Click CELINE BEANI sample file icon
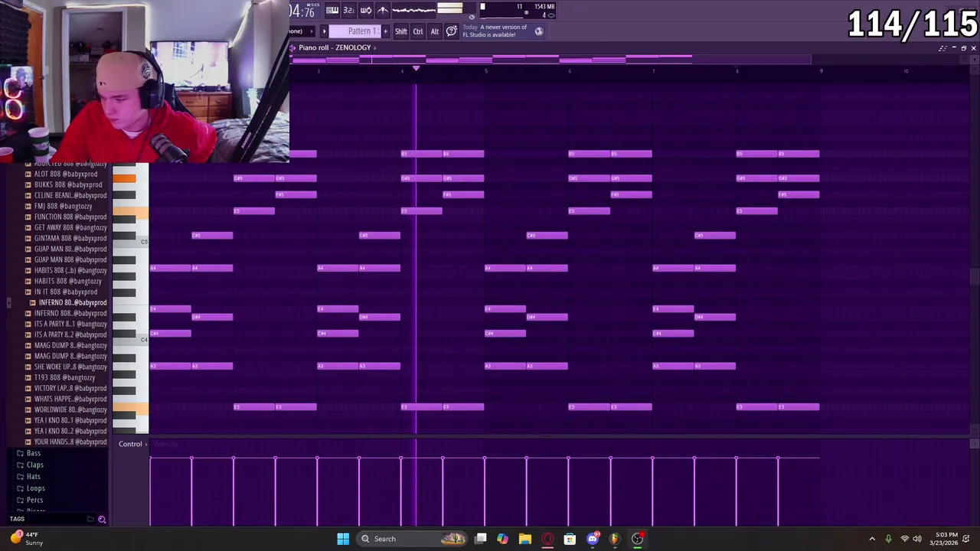Image resolution: width=980 pixels, height=551 pixels. coord(28,195)
